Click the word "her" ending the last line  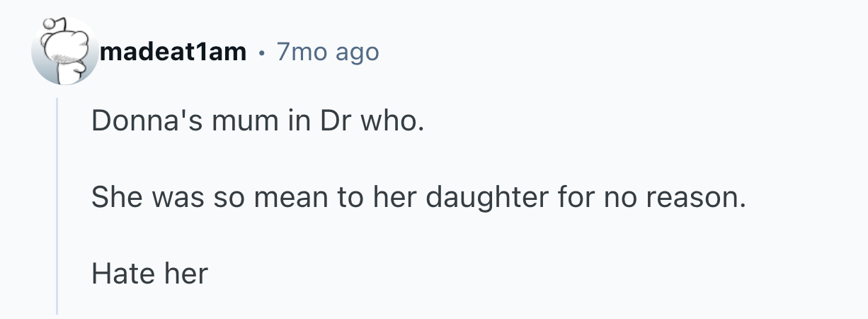(185, 273)
